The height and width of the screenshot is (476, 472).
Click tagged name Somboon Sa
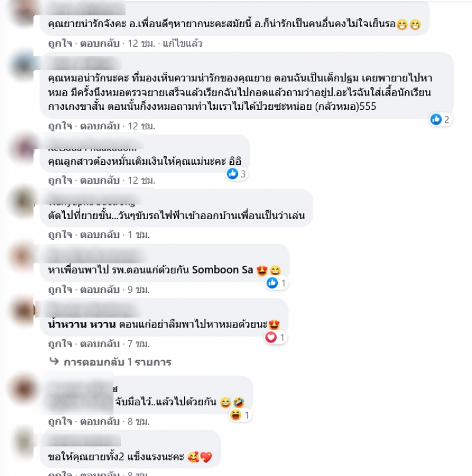[x=222, y=270]
